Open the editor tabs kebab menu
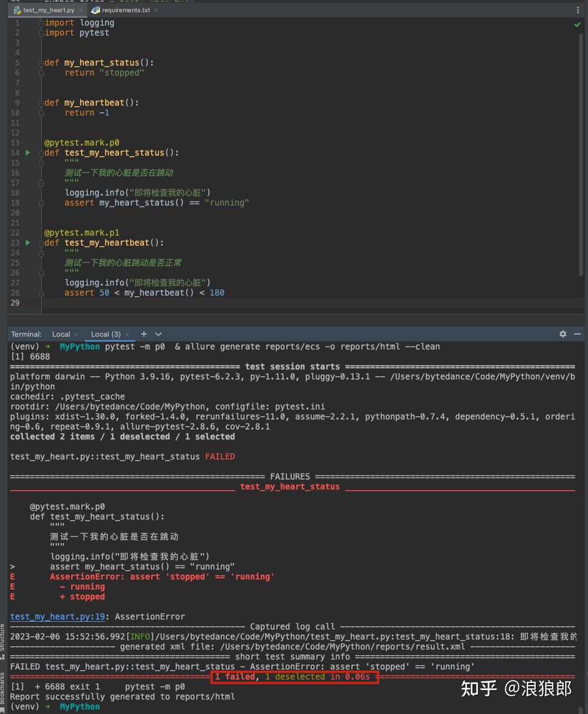 (577, 10)
